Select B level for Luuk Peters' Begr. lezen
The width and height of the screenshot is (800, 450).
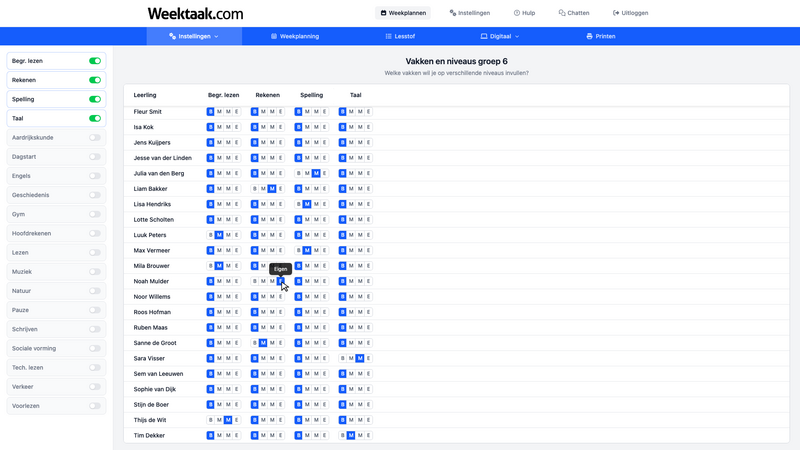point(210,235)
